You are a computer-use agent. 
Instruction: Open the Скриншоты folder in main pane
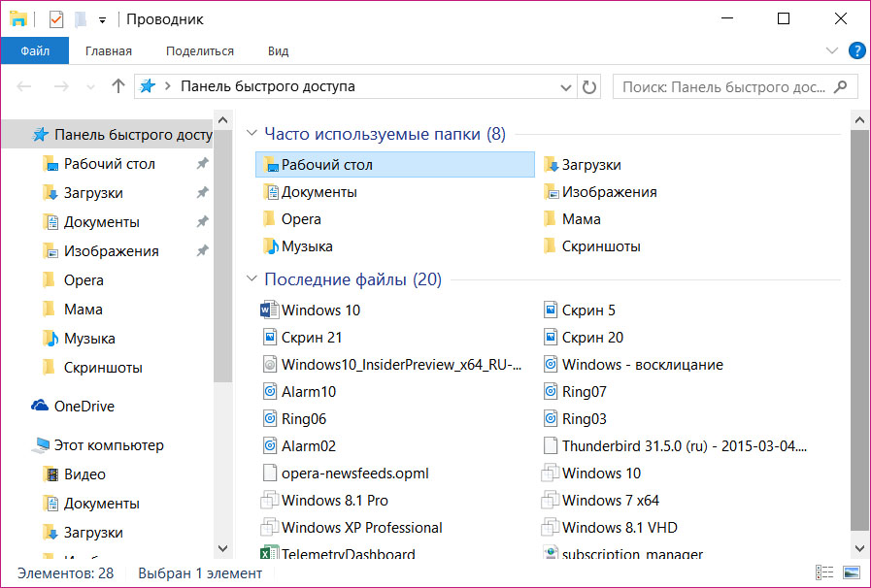[600, 246]
